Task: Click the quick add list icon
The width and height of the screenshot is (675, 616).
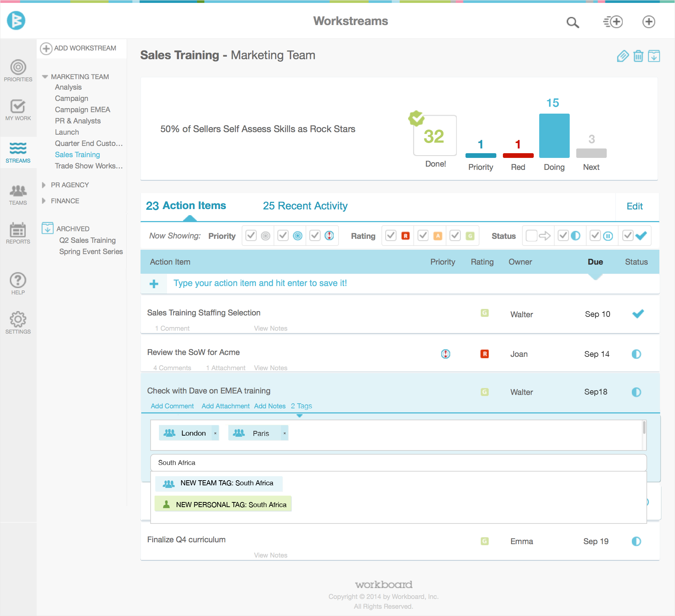Action: click(613, 22)
